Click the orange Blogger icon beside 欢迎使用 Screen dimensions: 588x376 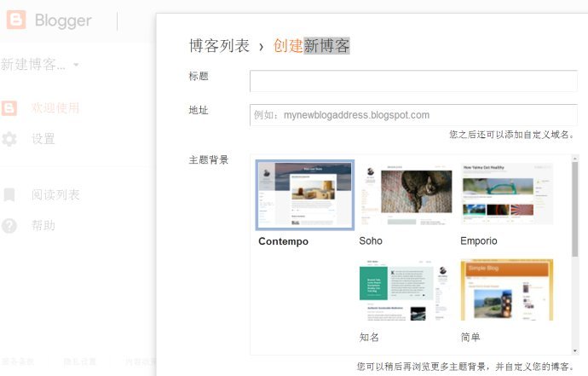coord(9,108)
